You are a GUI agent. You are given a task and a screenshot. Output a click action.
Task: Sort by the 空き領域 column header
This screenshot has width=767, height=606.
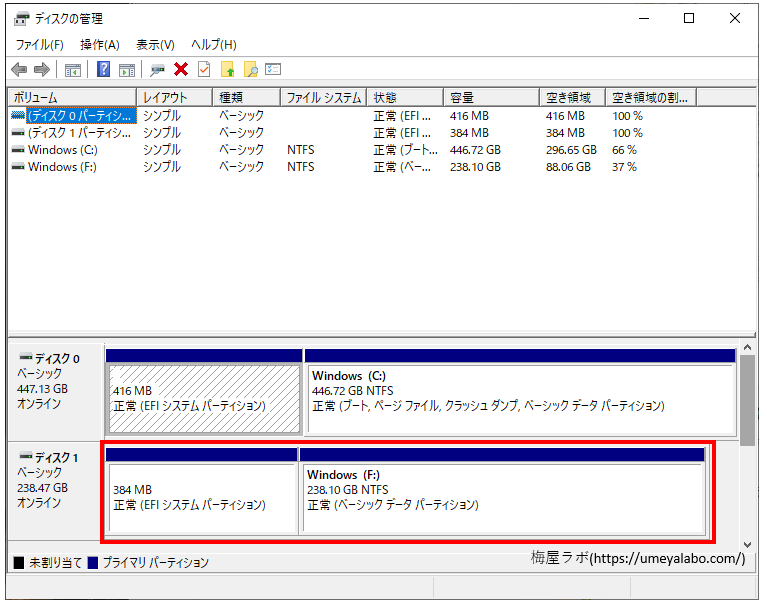[572, 97]
